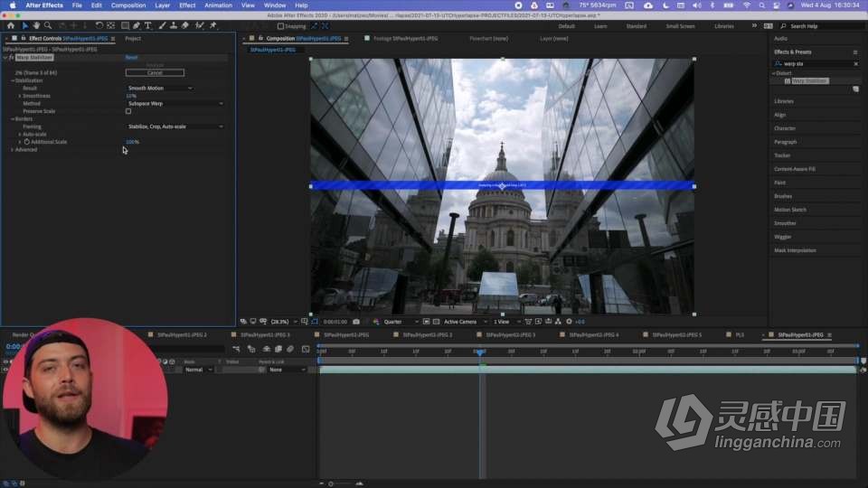Toggle the frame blending timeline icon

(x=278, y=349)
